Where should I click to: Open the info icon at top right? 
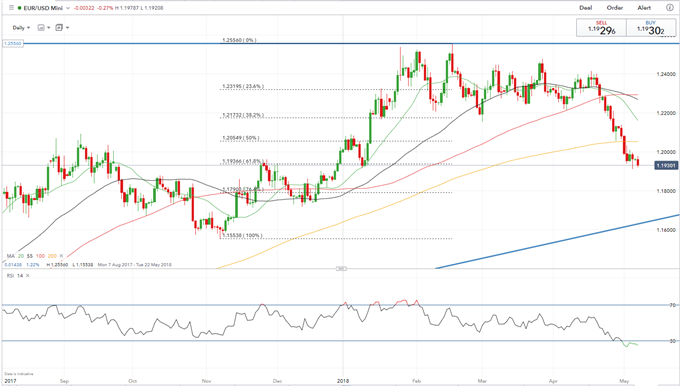[669, 8]
